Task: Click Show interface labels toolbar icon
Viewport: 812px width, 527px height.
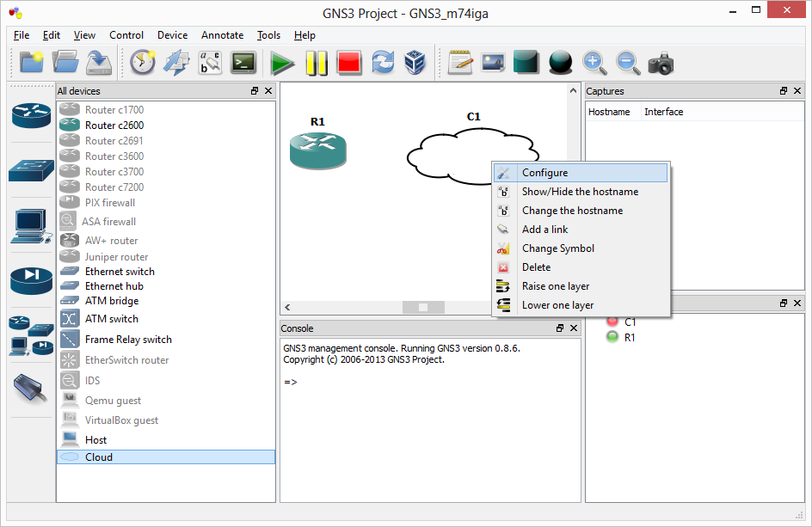Action: (176, 63)
